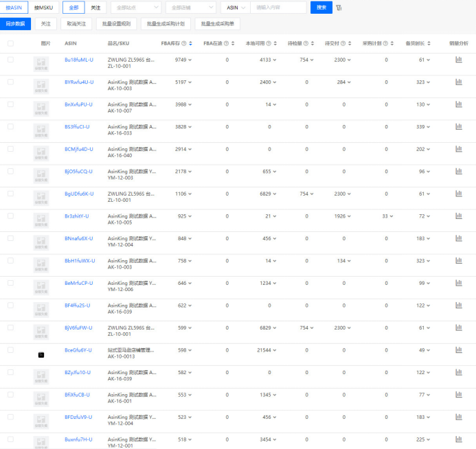476x449 pixels.
Task: Open sales analysis chart for Br3zhitY-U row
Action: pyautogui.click(x=459, y=216)
